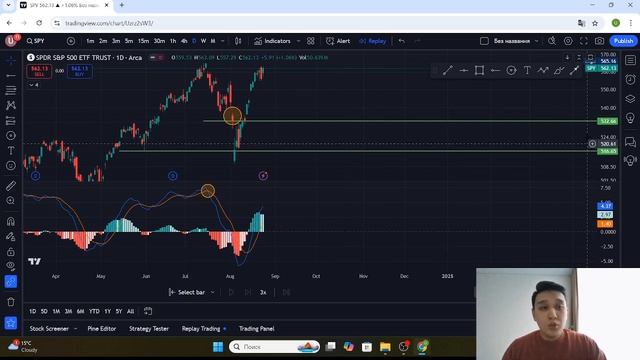Expand the timeframe interval dropdown

(222, 41)
